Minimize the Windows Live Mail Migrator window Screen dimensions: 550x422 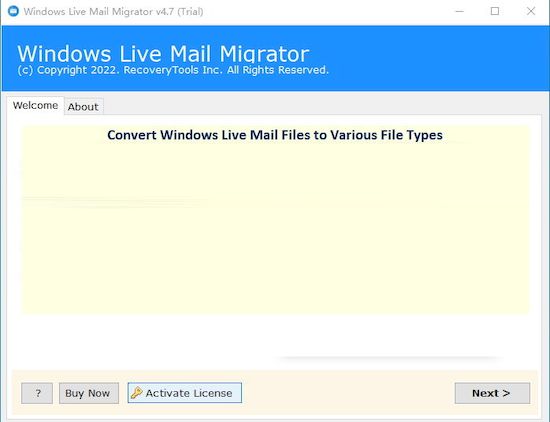(x=460, y=11)
